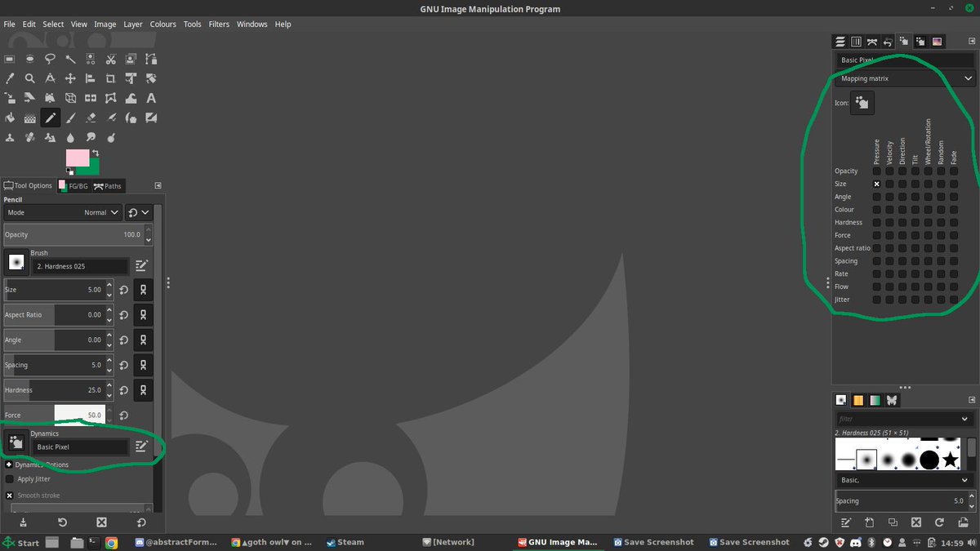The image size is (980, 551).
Task: Open dynamics editor next to Basic Pixel
Action: (x=141, y=447)
